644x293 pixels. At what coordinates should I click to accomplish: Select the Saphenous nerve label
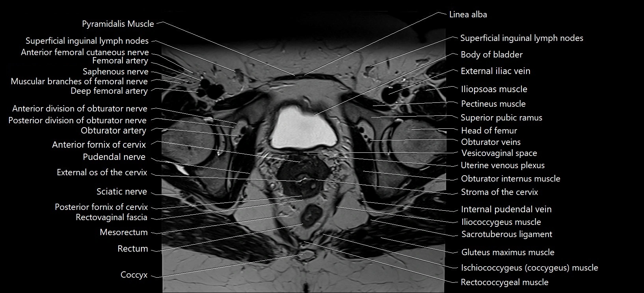pyautogui.click(x=115, y=72)
